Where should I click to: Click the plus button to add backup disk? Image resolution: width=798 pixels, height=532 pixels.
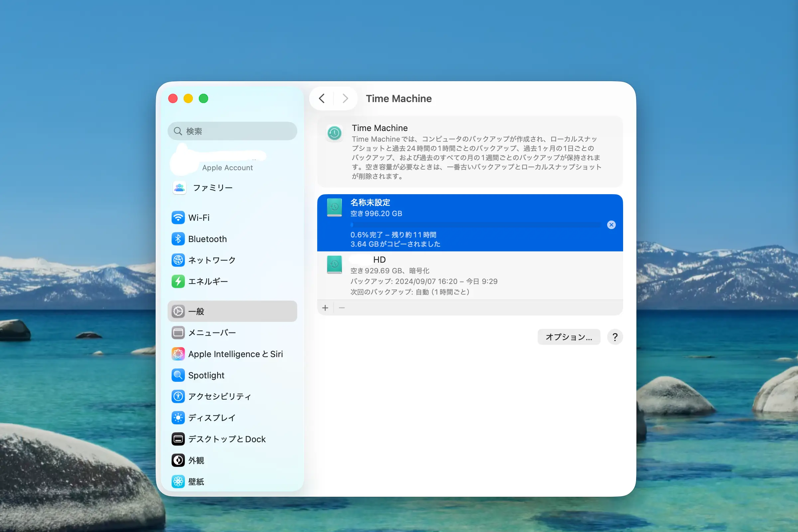pos(325,308)
